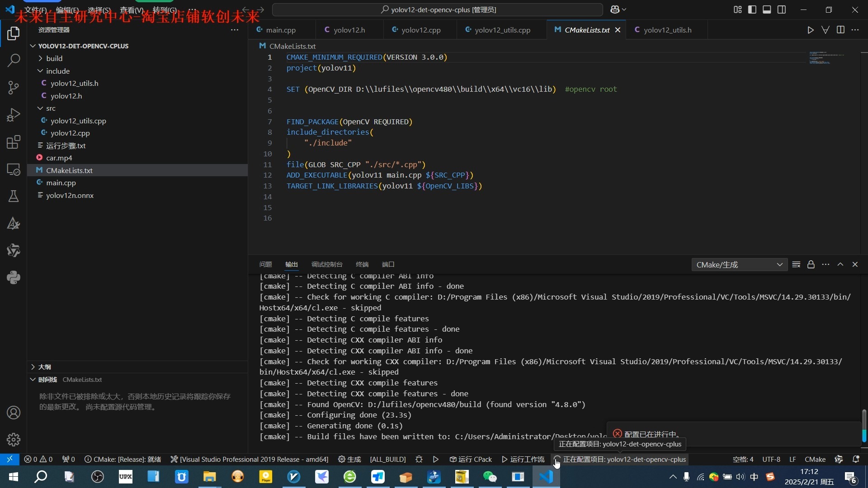Expand the build folder

pyautogui.click(x=54, y=58)
